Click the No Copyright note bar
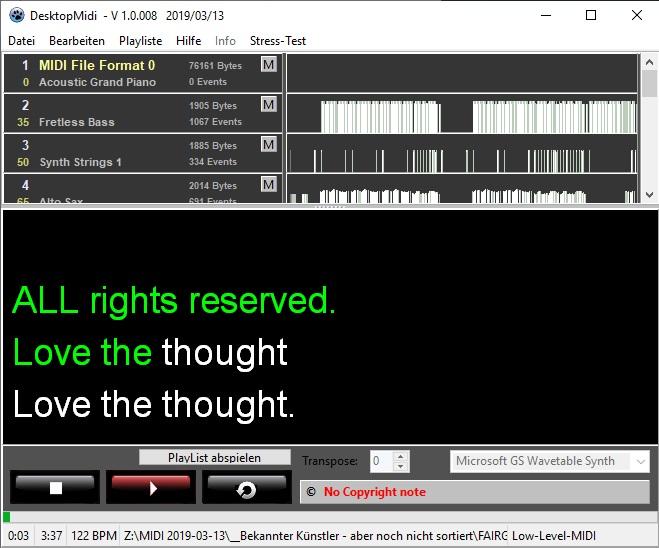This screenshot has height=548, width=659. click(x=475, y=492)
